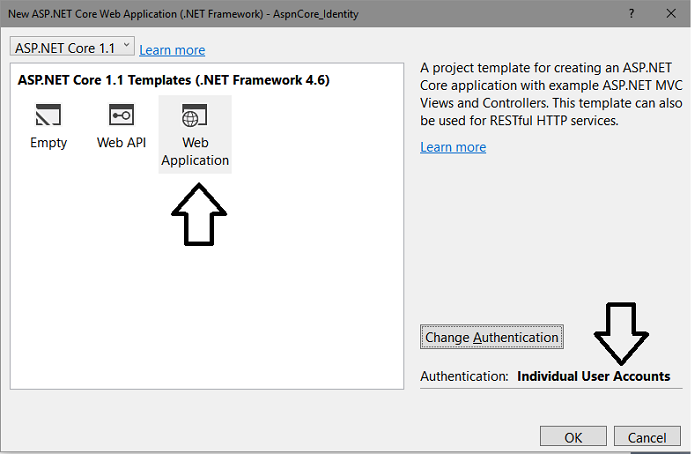694x454 pixels.
Task: Confirm the dialog with OK
Action: (573, 437)
